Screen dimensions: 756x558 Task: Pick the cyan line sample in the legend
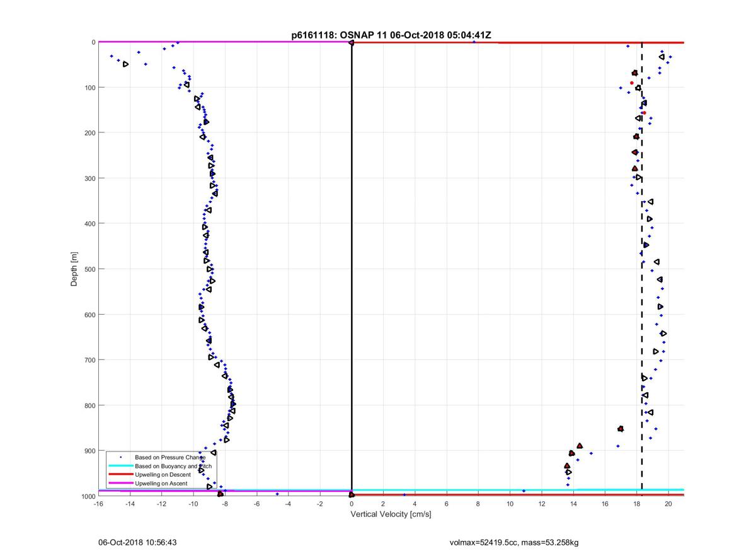click(x=120, y=465)
